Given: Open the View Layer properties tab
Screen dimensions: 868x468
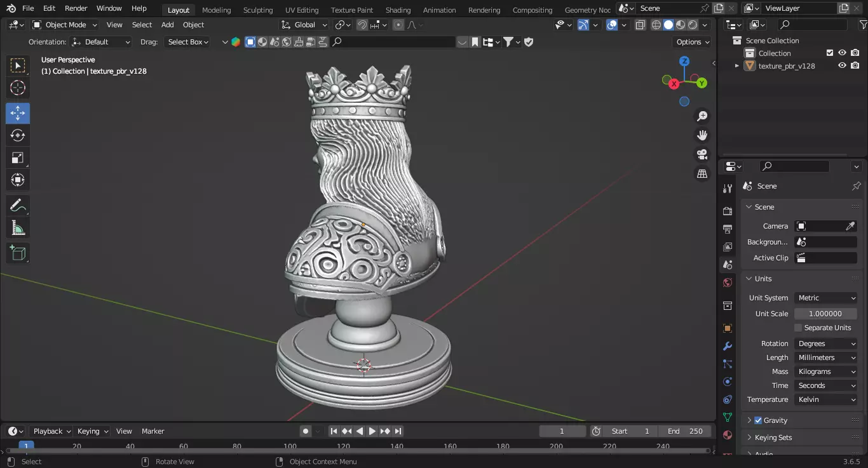Looking at the screenshot, I should tap(728, 246).
